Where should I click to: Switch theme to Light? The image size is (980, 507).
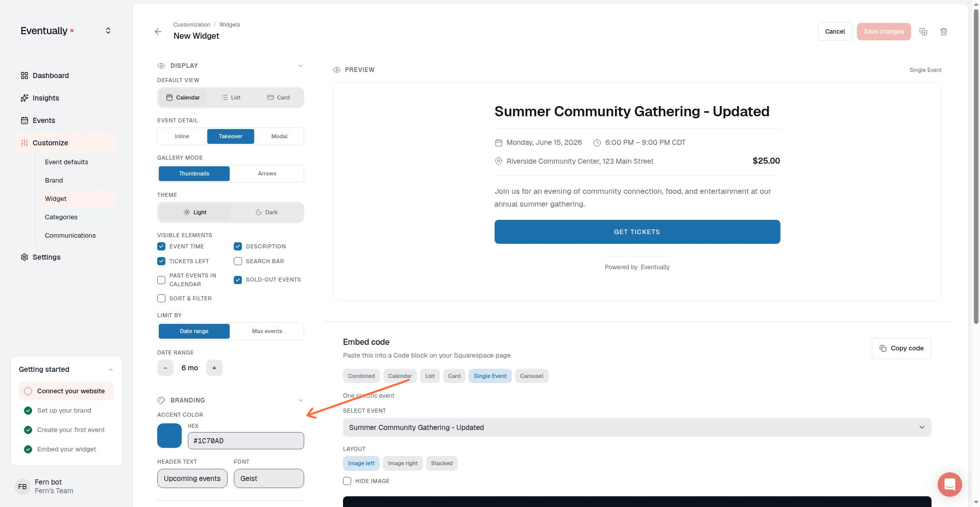[x=194, y=212]
